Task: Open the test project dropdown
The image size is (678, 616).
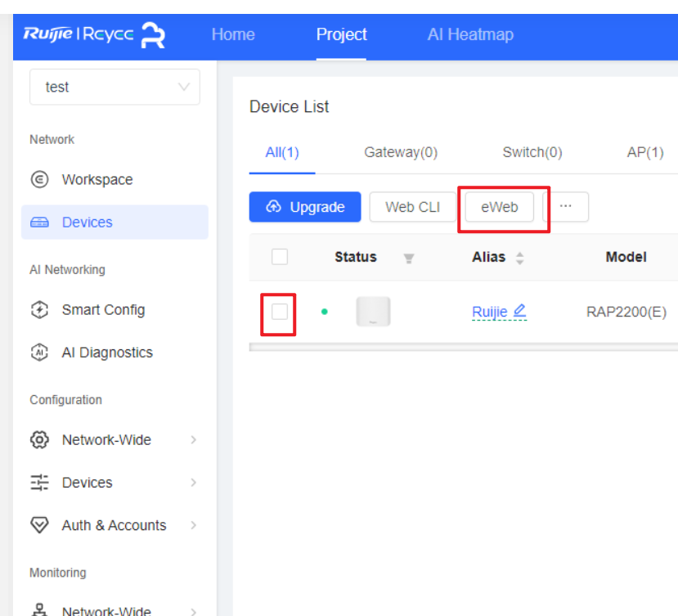Action: coord(114,87)
